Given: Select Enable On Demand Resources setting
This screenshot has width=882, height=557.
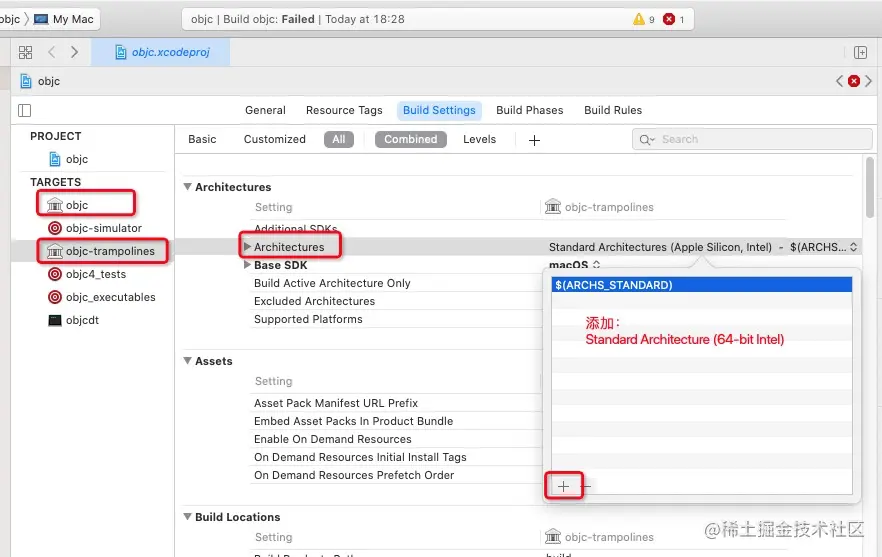Looking at the screenshot, I should tap(332, 439).
